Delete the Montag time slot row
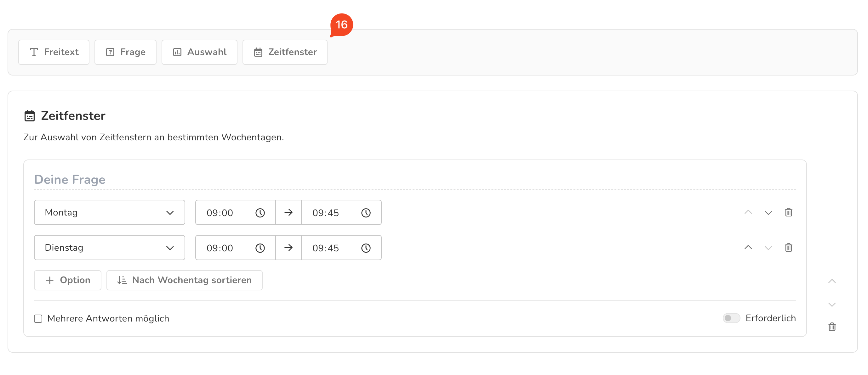Screen dimensions: 868x375 tap(788, 212)
